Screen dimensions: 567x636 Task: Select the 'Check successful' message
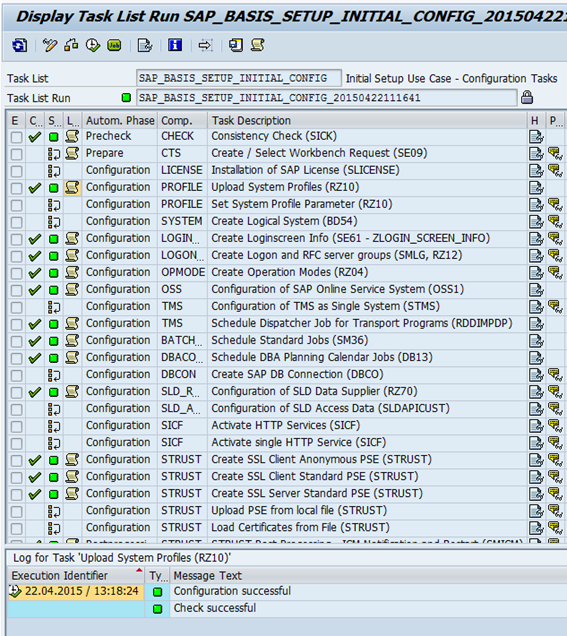215,608
